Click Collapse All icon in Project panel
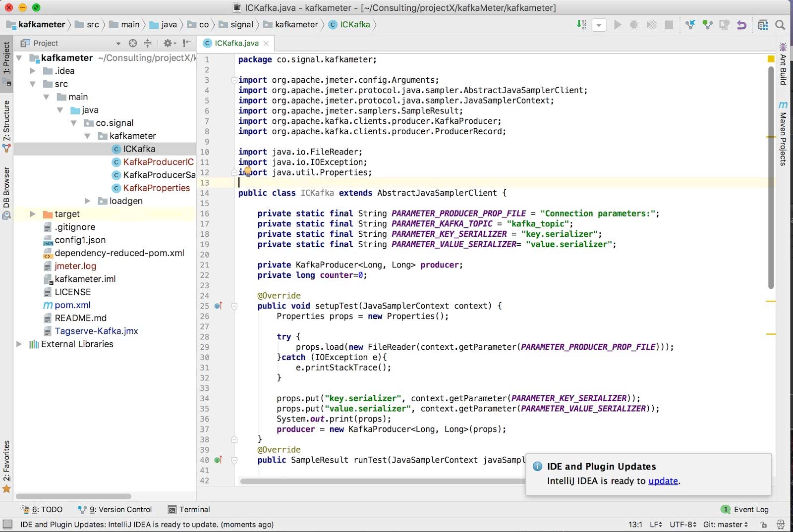Screen dimensions: 793x532 tap(147, 43)
